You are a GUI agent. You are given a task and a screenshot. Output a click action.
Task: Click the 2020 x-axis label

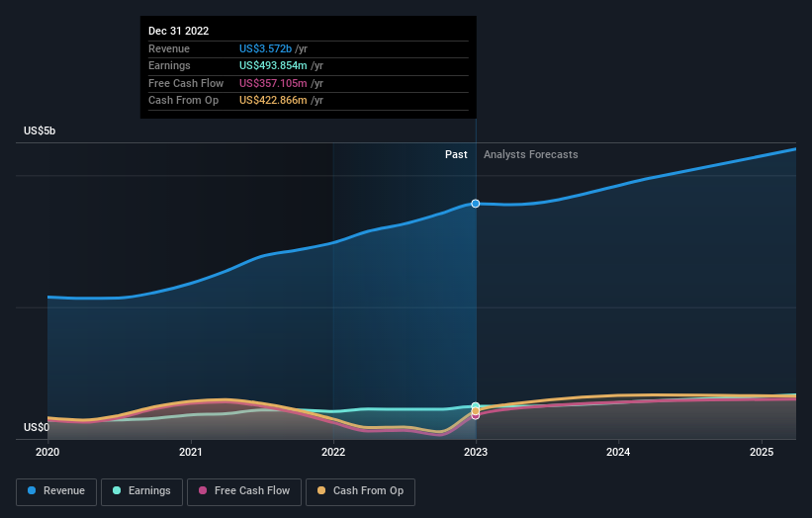pos(47,453)
